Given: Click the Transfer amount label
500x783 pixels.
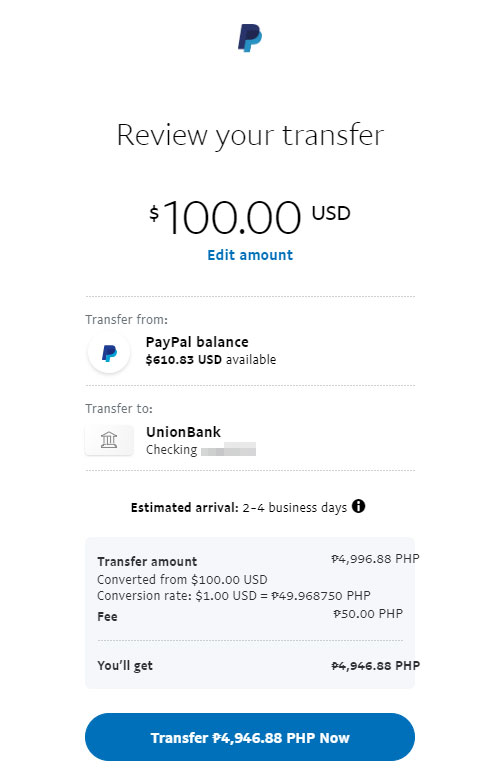Looking at the screenshot, I should point(147,561).
